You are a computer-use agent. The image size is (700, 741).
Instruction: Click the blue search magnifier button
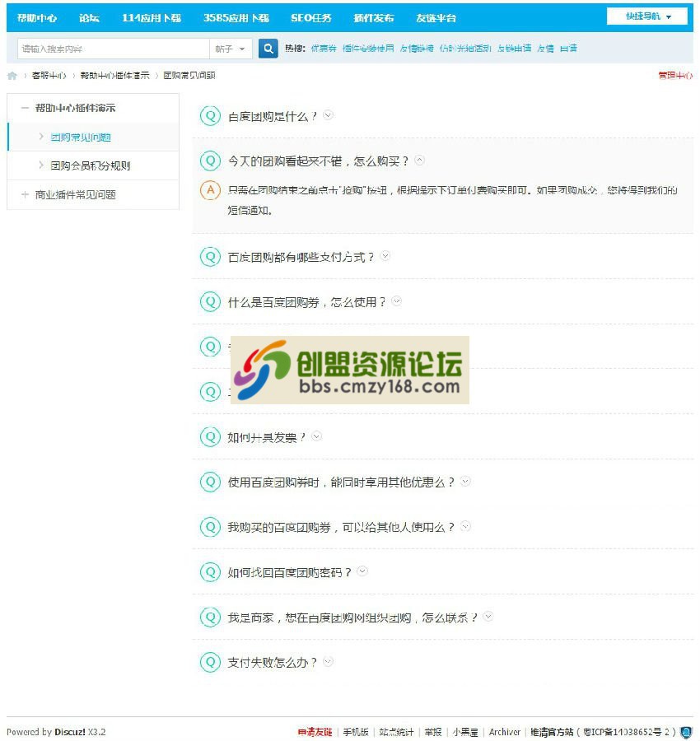tap(268, 49)
